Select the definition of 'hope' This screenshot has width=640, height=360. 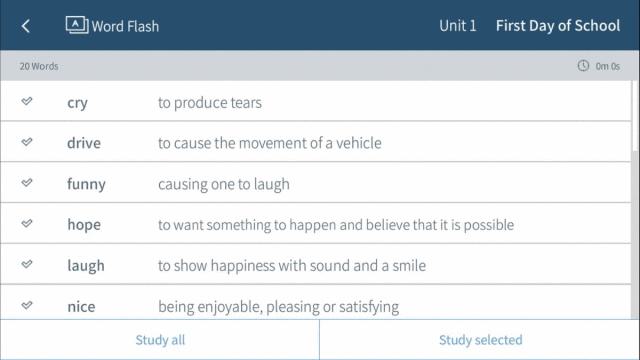pyautogui.click(x=336, y=225)
